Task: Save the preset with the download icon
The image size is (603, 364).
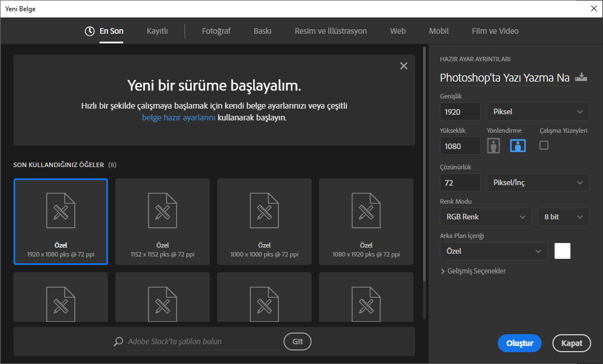Action: click(x=581, y=77)
